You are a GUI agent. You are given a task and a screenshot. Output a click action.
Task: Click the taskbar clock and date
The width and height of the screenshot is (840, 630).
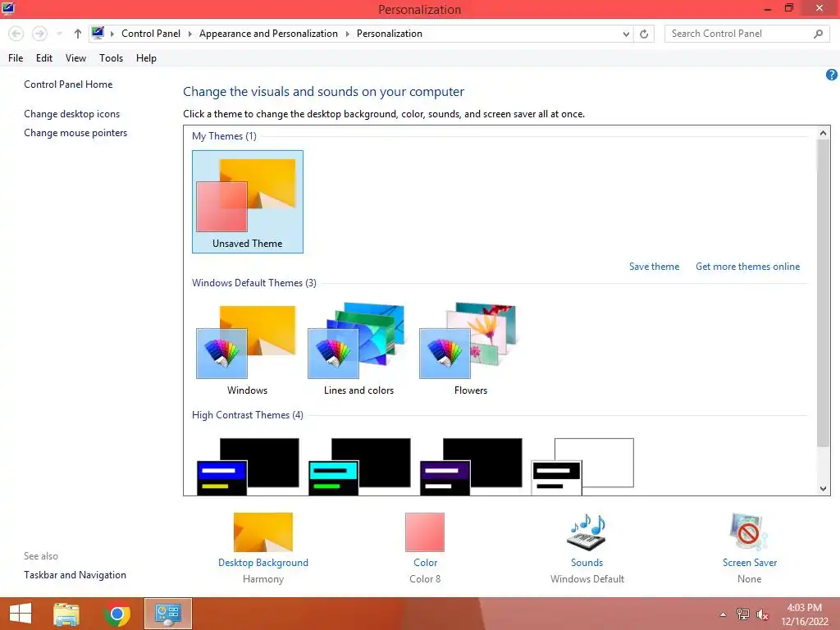(805, 614)
